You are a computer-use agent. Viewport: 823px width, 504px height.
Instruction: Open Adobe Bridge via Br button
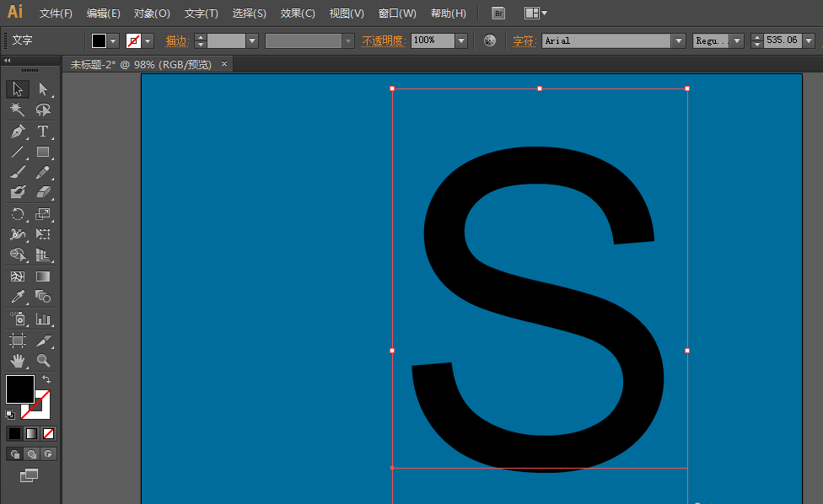pyautogui.click(x=498, y=13)
